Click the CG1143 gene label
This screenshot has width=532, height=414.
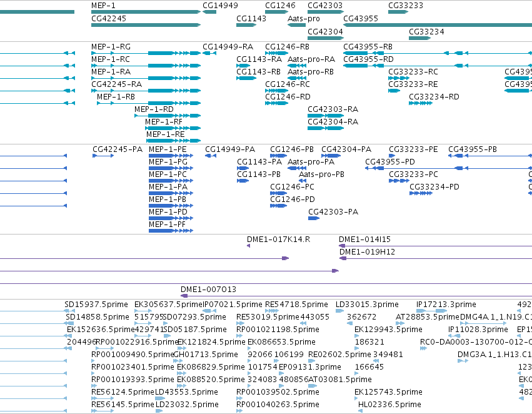pos(251,18)
